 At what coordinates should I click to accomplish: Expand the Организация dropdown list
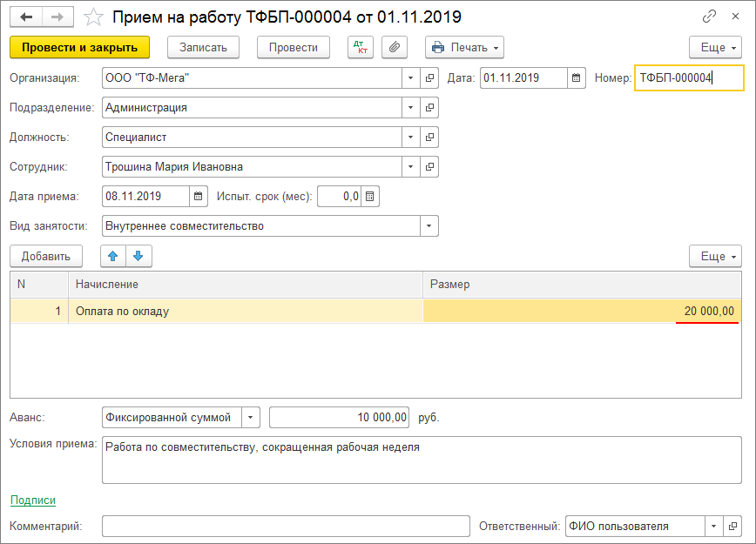pyautogui.click(x=410, y=78)
